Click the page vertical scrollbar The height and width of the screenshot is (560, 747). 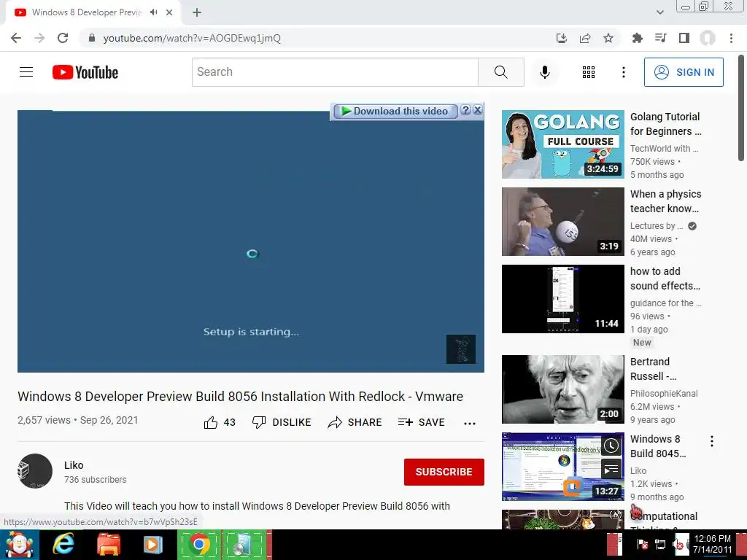[742, 108]
